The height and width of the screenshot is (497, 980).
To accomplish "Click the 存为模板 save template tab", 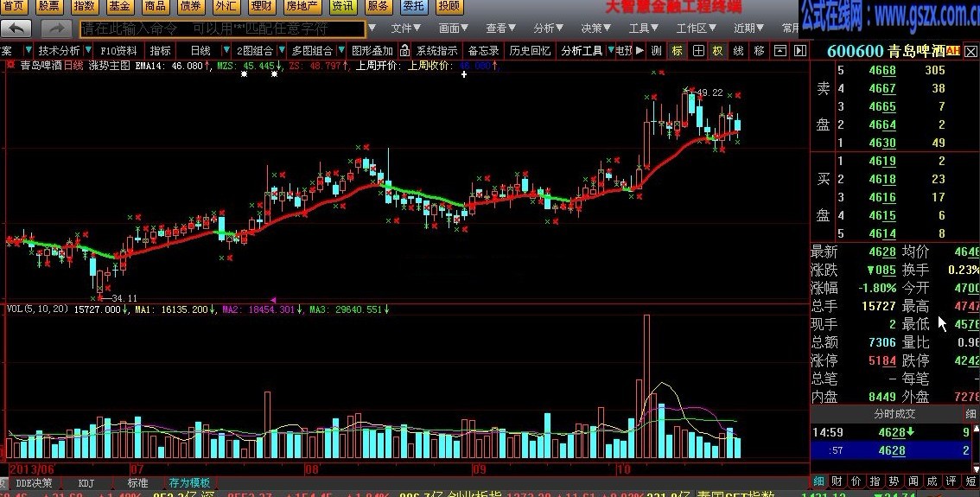I will click(189, 483).
